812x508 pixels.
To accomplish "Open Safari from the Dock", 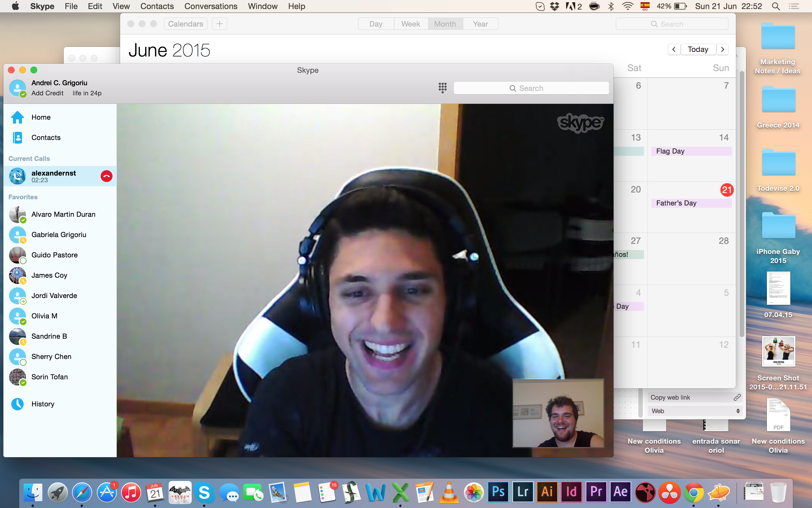I will pyautogui.click(x=82, y=492).
